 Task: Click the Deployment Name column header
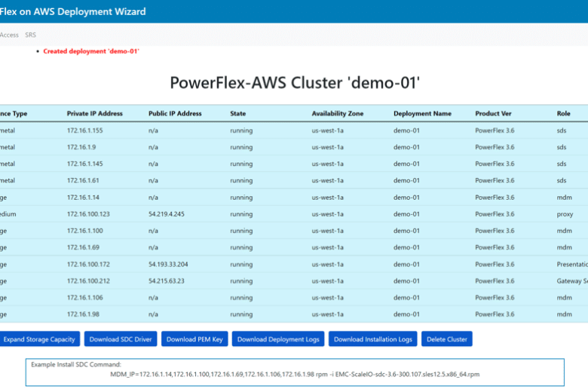tap(422, 113)
